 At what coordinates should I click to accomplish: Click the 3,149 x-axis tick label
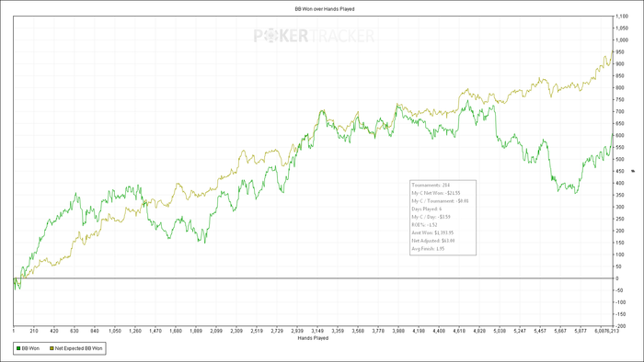click(x=317, y=331)
